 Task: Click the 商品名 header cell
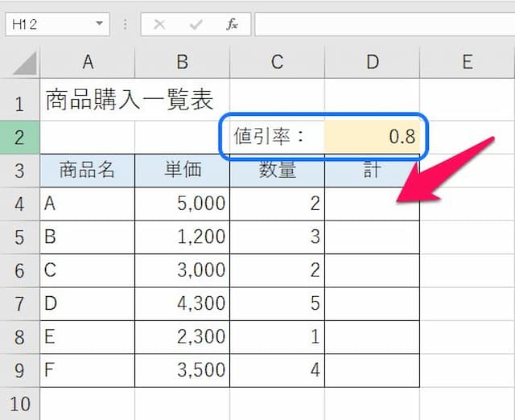pyautogui.click(x=88, y=171)
